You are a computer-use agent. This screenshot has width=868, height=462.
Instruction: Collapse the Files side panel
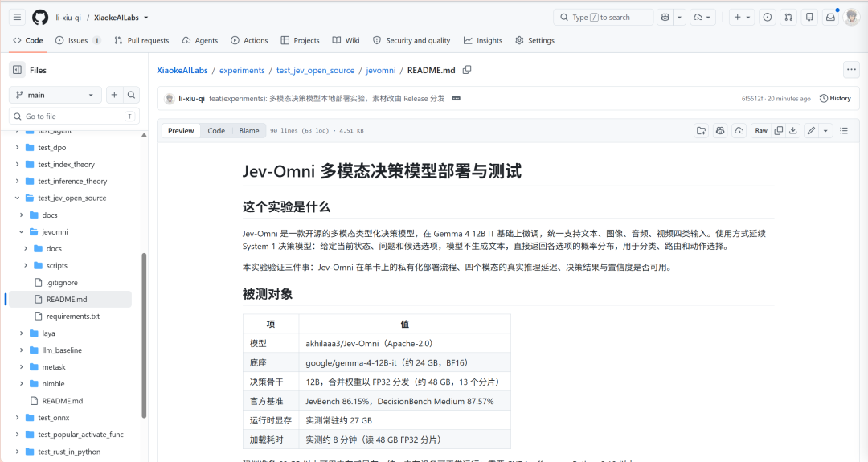(17, 70)
